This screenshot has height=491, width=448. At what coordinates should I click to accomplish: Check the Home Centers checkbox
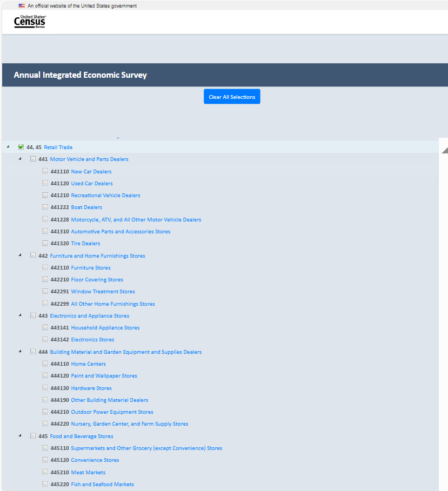click(x=45, y=364)
